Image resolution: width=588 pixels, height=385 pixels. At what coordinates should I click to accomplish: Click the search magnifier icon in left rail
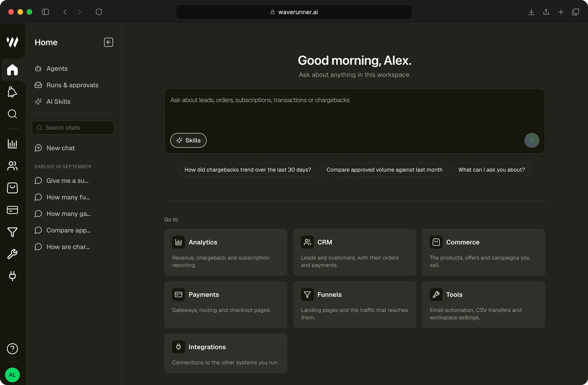[12, 114]
